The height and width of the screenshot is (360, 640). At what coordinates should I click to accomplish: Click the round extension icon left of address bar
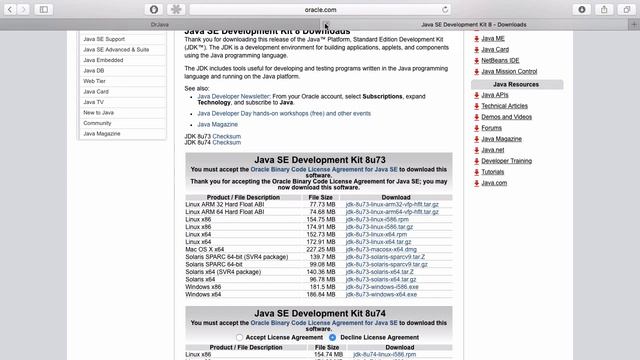coord(154,9)
